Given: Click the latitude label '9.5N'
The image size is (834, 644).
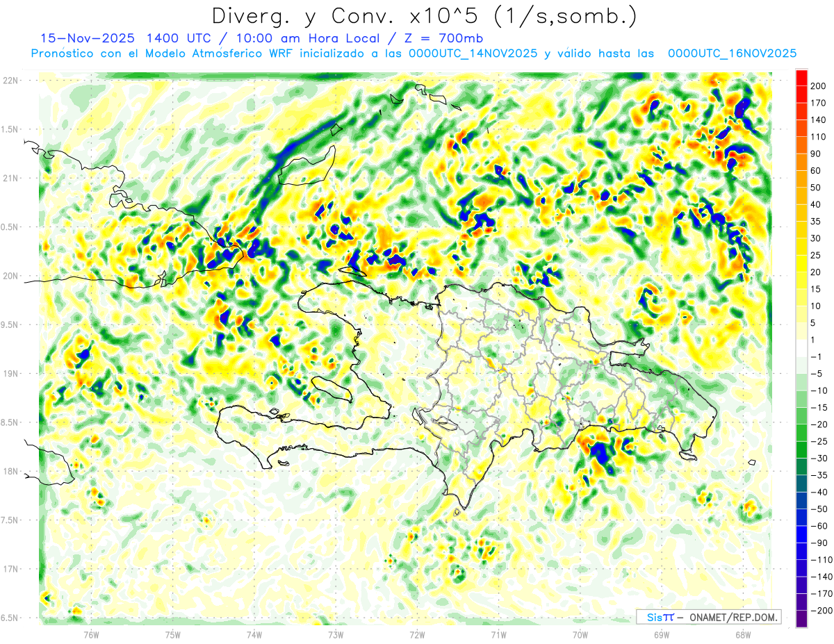Looking at the screenshot, I should [x=10, y=324].
